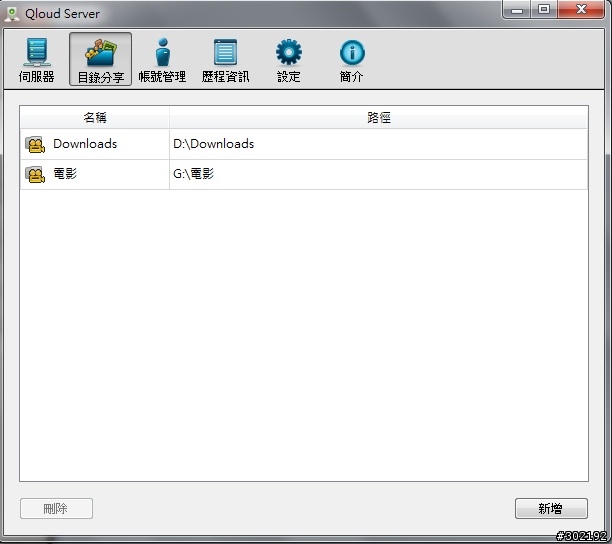The image size is (612, 544).
Task: Click the 電影 row camera folder icon
Action: tap(35, 174)
